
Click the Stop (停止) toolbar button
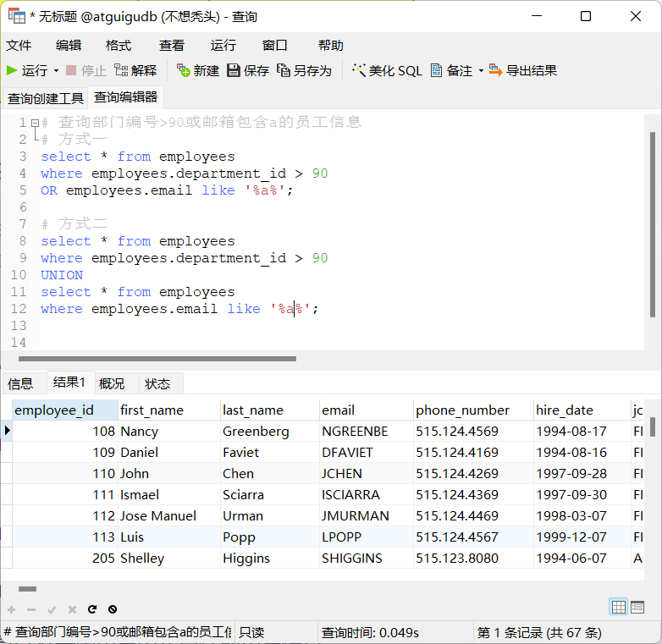tap(86, 70)
